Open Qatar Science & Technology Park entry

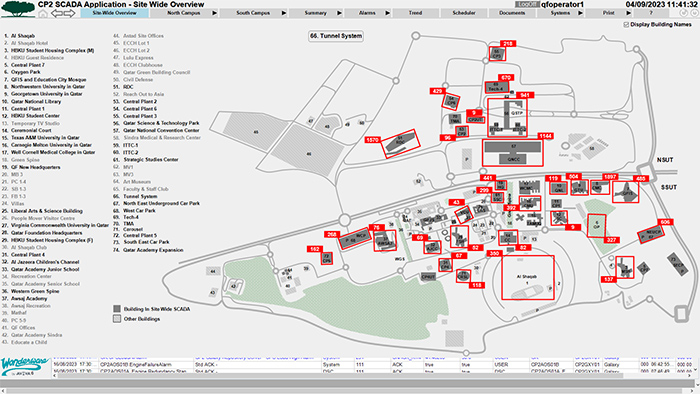(x=161, y=123)
